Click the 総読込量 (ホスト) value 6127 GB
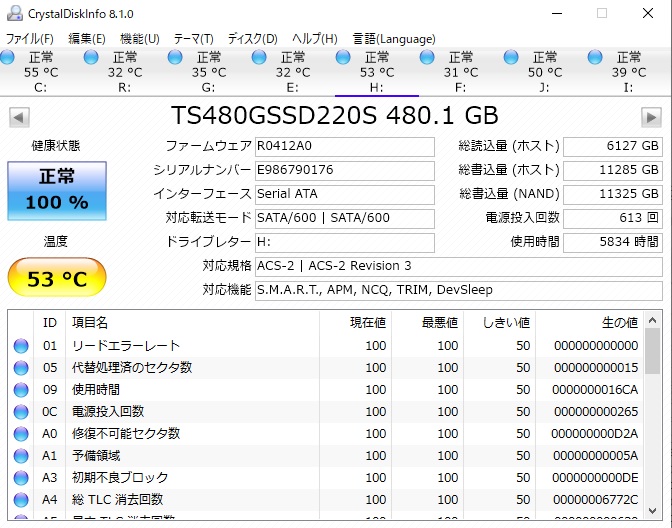The image size is (672, 528). [613, 146]
